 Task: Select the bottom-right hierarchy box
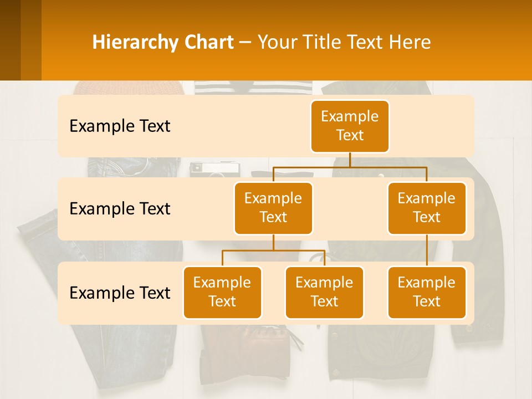(x=427, y=293)
